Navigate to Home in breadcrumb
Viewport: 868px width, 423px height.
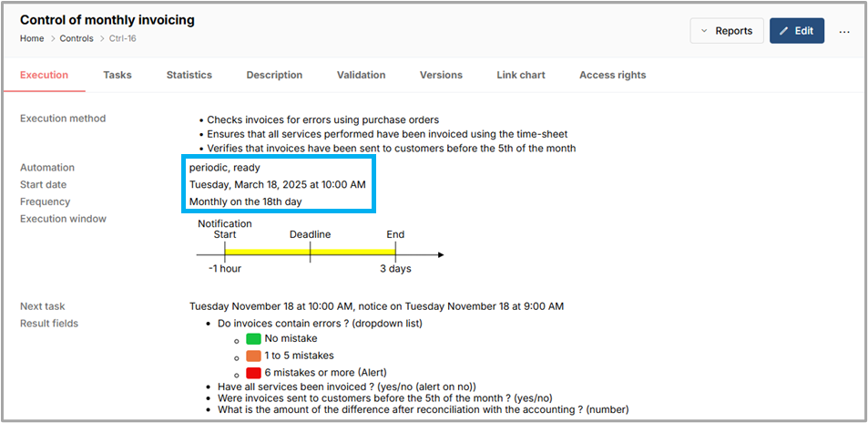[32, 38]
